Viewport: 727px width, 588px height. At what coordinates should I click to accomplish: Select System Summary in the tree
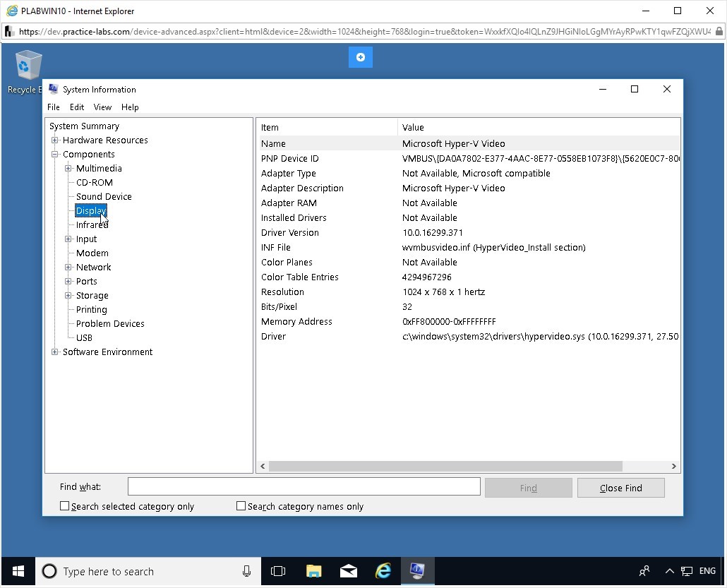(85, 126)
